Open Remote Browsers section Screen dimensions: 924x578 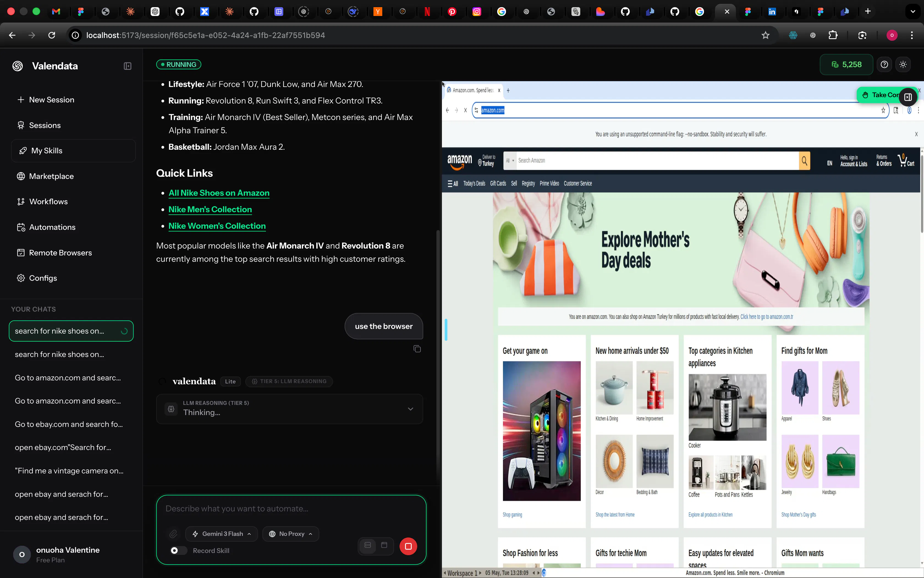pyautogui.click(x=54, y=253)
